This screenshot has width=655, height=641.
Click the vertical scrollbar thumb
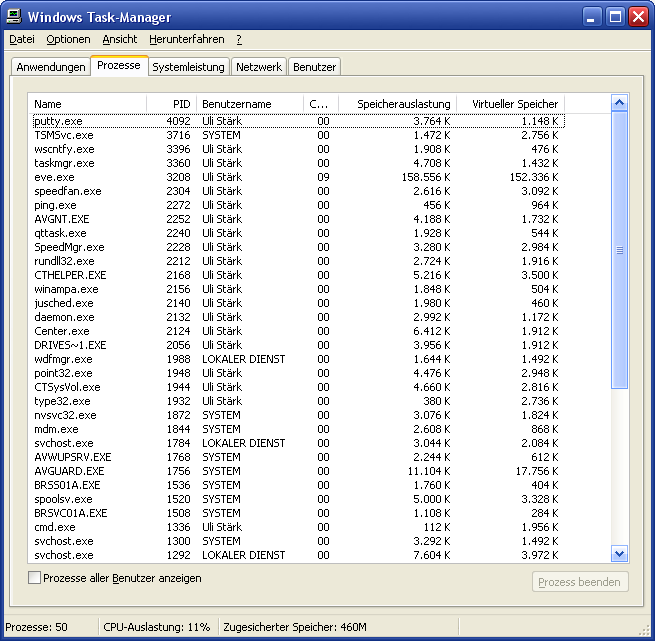pos(619,250)
